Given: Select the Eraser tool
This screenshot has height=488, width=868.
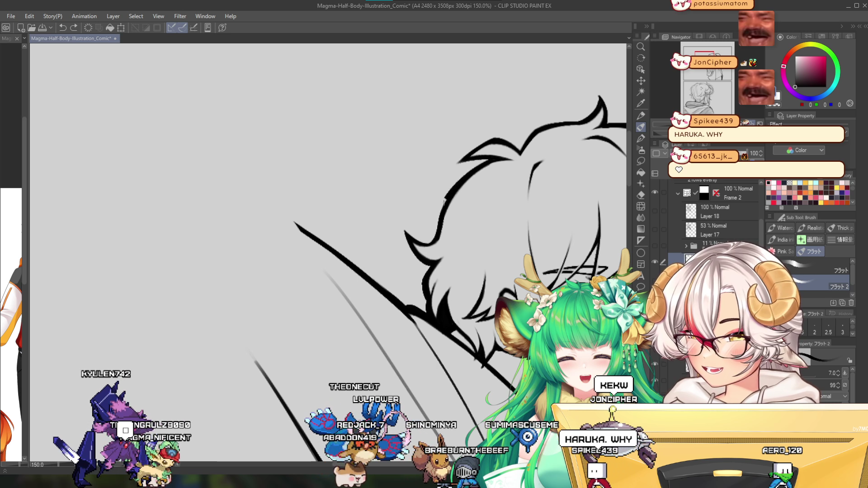Looking at the screenshot, I should pos(641,195).
